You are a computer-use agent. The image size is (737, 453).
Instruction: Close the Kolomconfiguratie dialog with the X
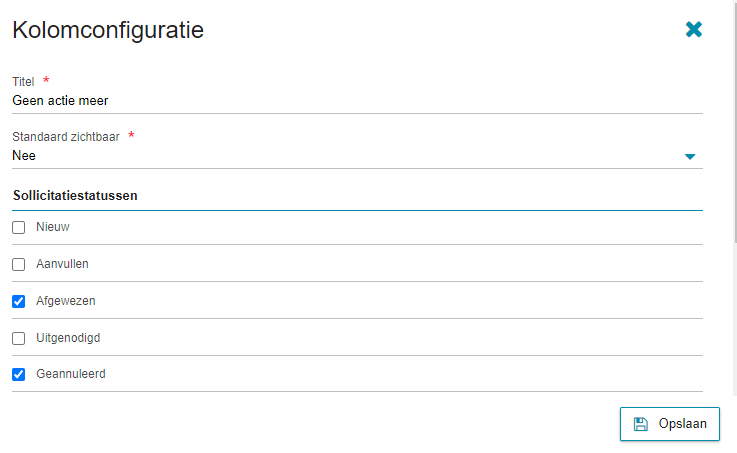(694, 29)
